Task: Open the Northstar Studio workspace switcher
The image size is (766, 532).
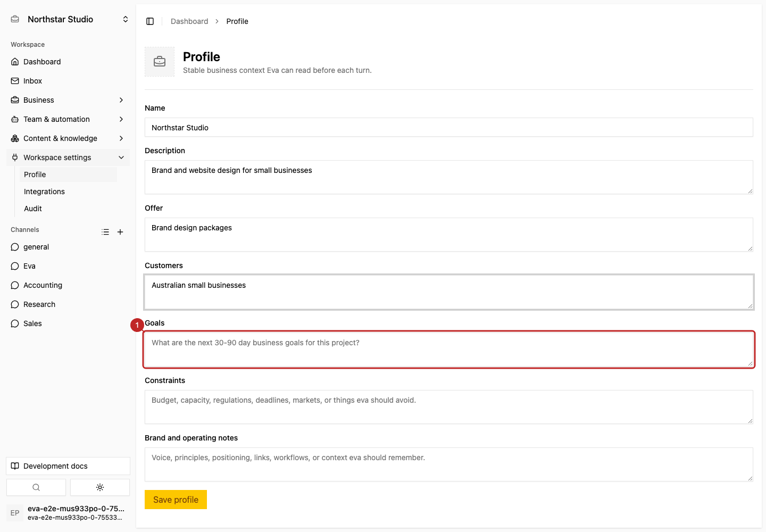Action: (68, 19)
